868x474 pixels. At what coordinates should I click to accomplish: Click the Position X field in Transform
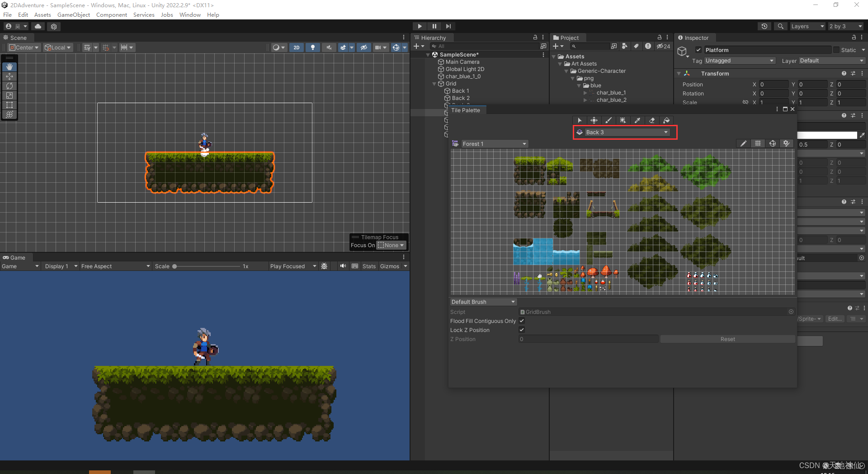774,85
